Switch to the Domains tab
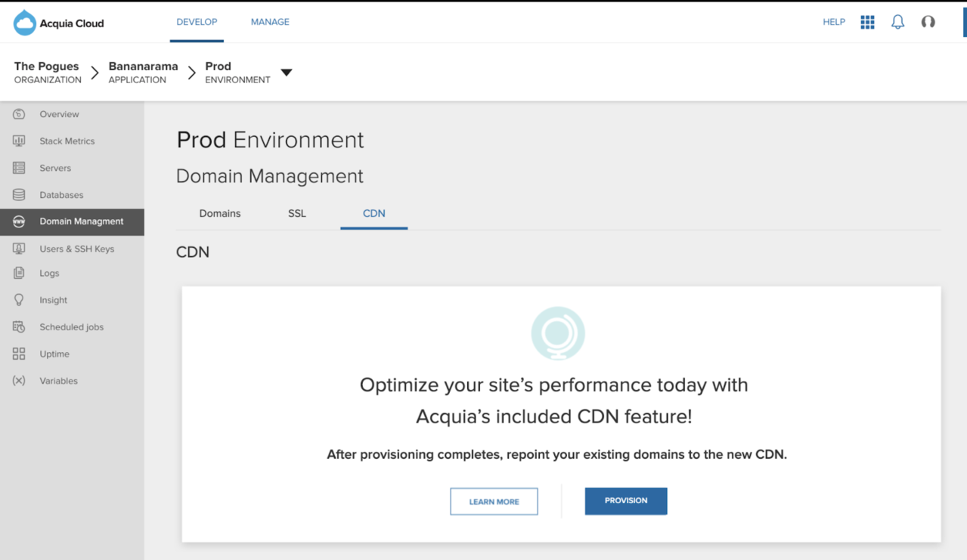 (x=219, y=214)
